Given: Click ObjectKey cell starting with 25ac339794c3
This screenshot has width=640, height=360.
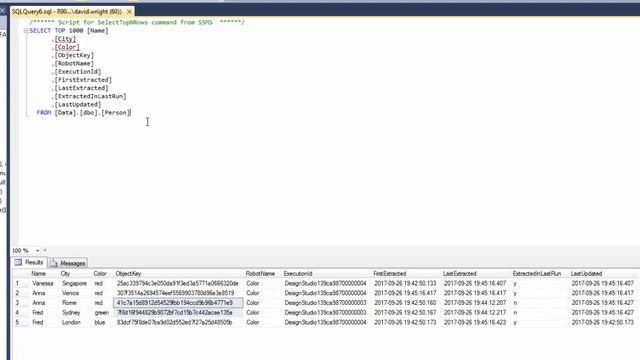Looking at the screenshot, I should click(x=178, y=283).
